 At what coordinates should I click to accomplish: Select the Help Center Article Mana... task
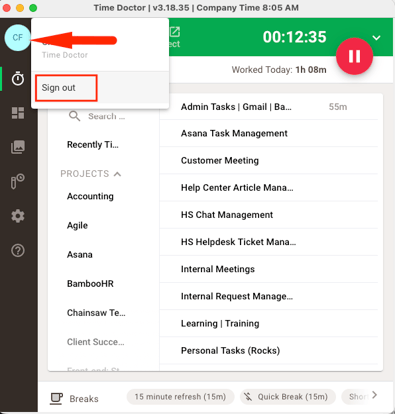coord(269,188)
